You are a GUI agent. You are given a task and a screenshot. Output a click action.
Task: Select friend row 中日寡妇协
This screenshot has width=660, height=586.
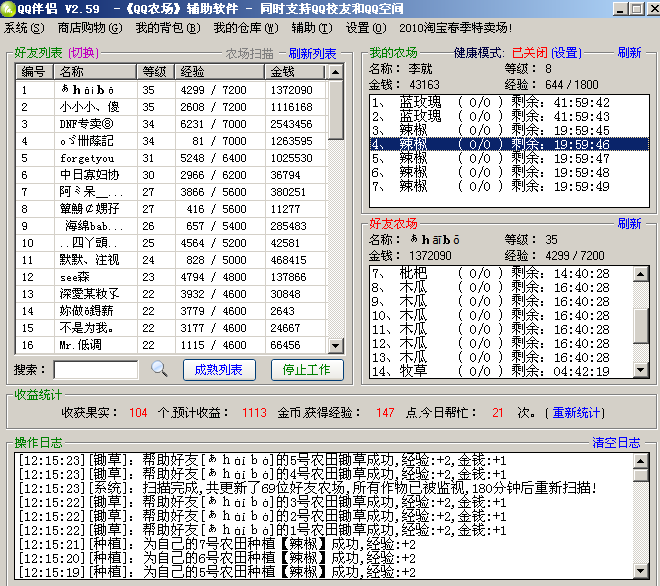click(170, 175)
